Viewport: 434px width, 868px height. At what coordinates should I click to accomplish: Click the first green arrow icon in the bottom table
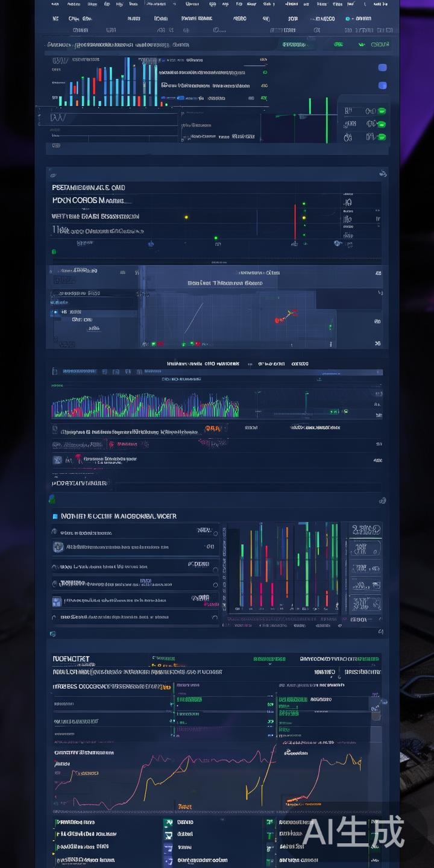(x=169, y=822)
